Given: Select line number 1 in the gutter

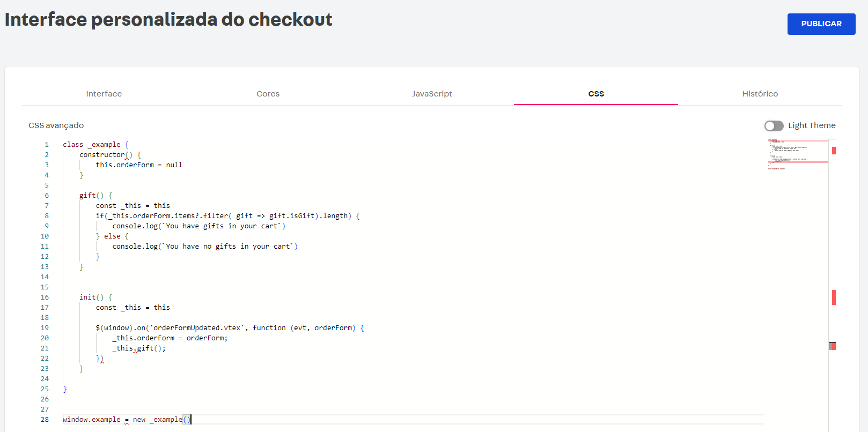Looking at the screenshot, I should 47,145.
